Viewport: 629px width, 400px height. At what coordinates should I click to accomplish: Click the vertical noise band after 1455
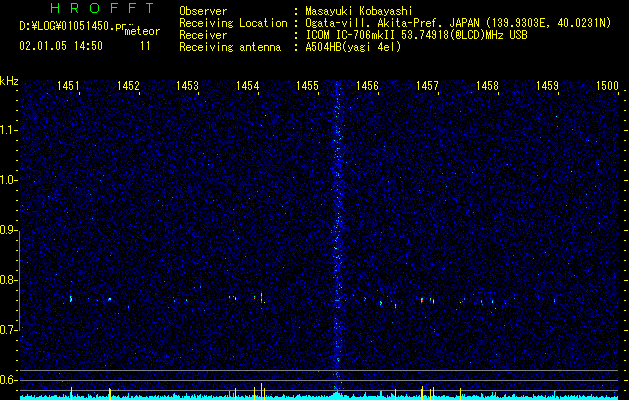[338, 237]
